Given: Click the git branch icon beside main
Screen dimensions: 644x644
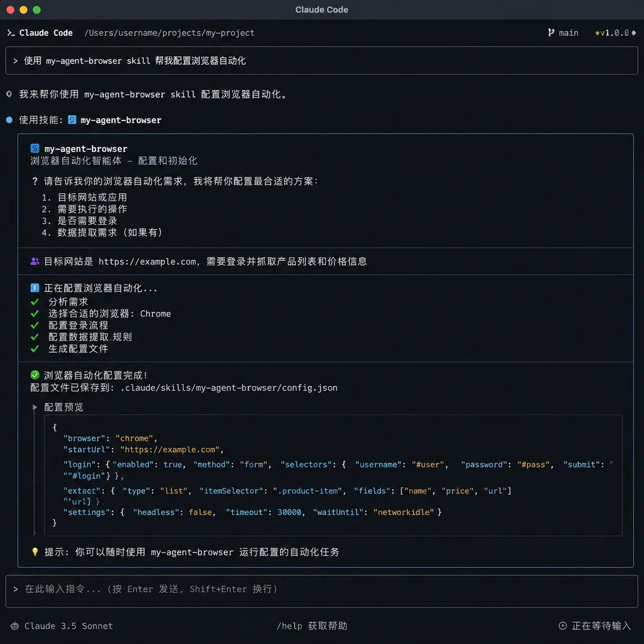Looking at the screenshot, I should pos(551,33).
